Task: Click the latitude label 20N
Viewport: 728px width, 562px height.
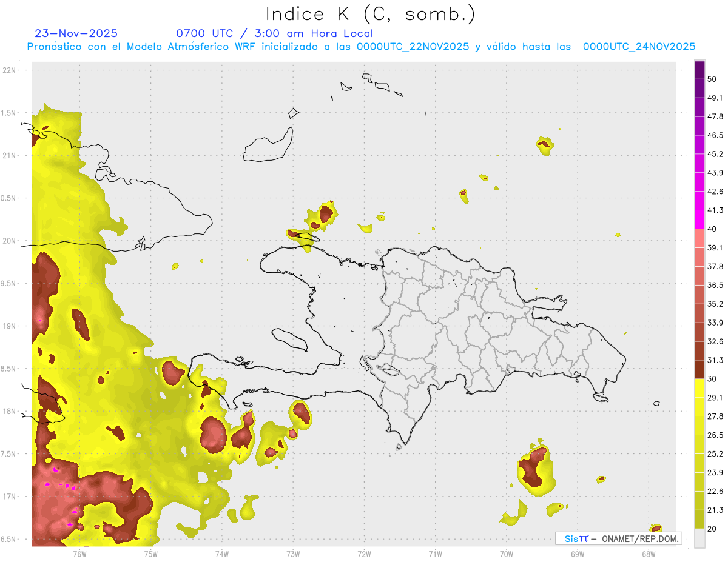Action: pos(9,241)
